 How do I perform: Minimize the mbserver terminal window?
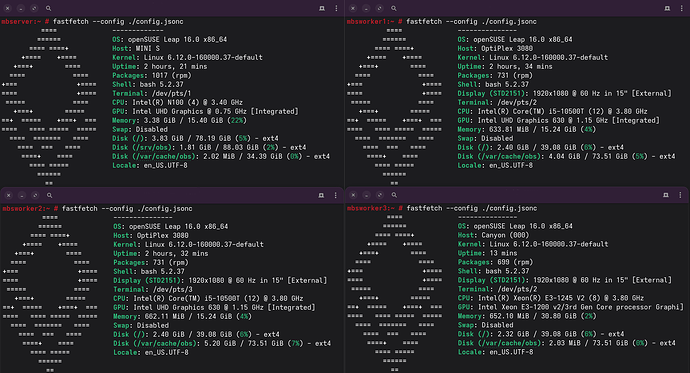pyautogui.click(x=21, y=8)
